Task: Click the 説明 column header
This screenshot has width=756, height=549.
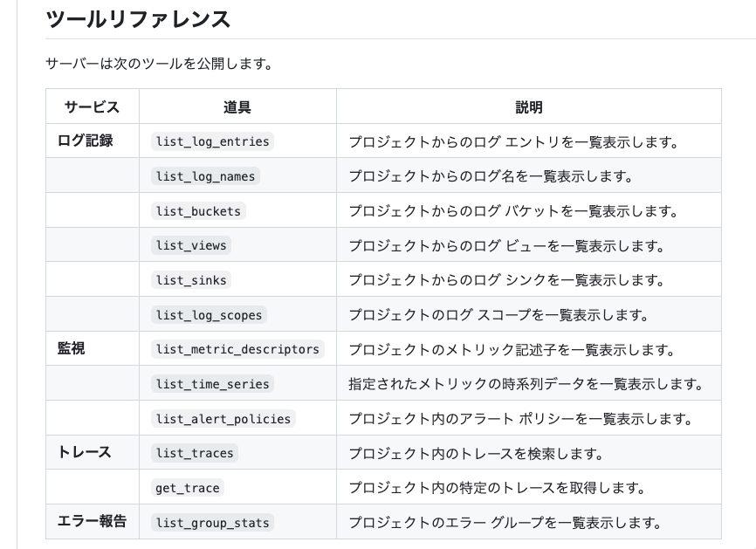Action: click(x=528, y=106)
